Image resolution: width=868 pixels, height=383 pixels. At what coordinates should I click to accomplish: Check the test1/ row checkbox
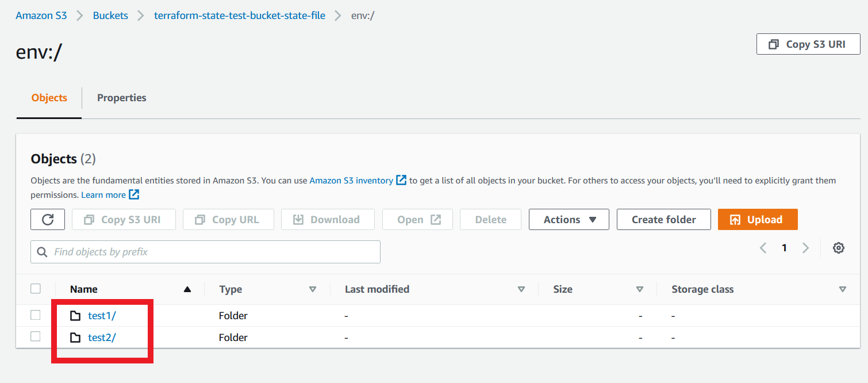pos(36,315)
